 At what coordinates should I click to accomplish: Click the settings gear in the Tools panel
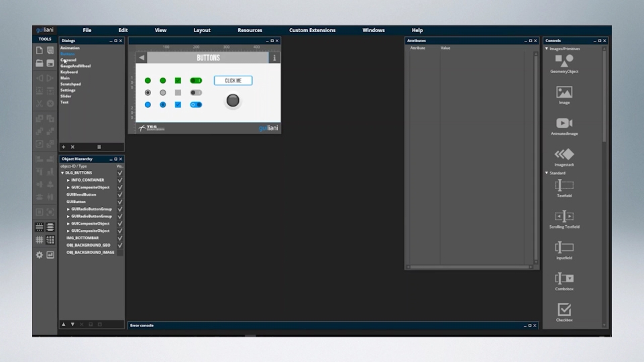[40, 255]
